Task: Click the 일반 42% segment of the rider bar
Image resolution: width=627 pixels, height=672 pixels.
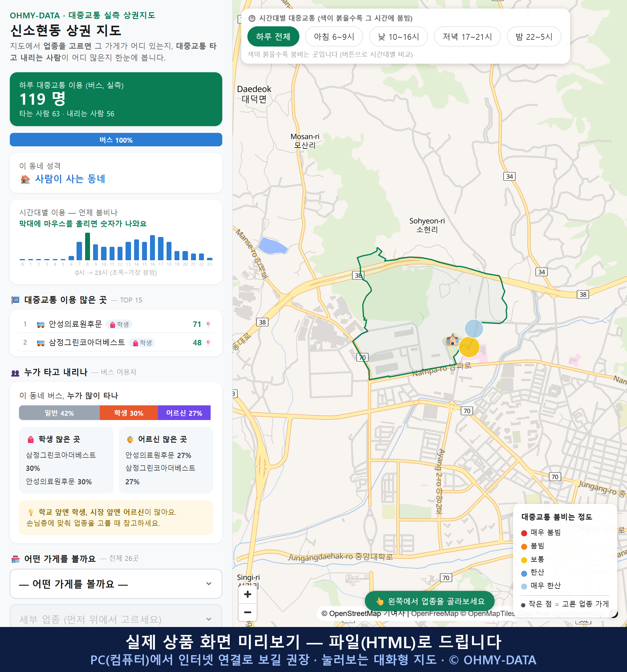Action: point(59,413)
